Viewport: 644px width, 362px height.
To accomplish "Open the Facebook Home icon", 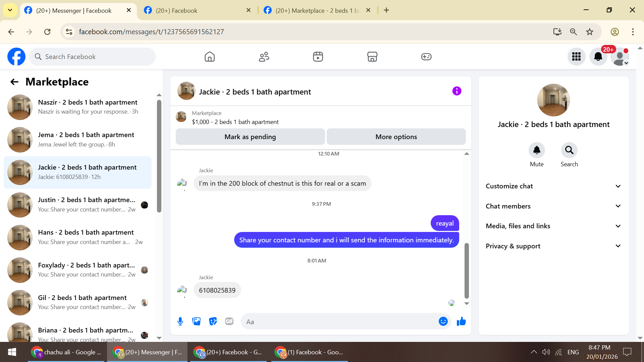I will [x=210, y=57].
